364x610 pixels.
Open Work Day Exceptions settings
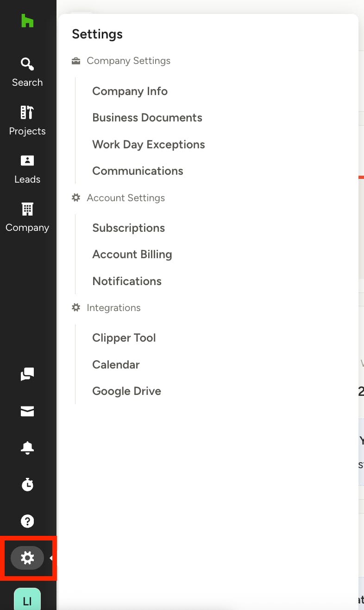tap(149, 145)
